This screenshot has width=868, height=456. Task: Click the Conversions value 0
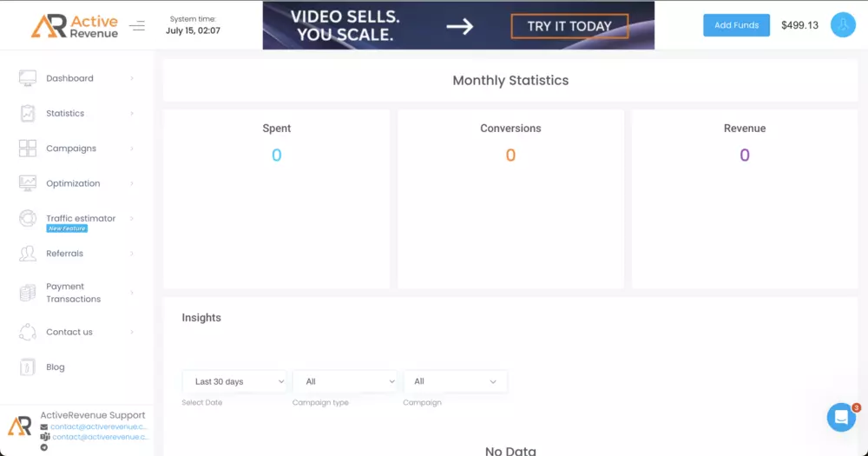click(x=510, y=155)
